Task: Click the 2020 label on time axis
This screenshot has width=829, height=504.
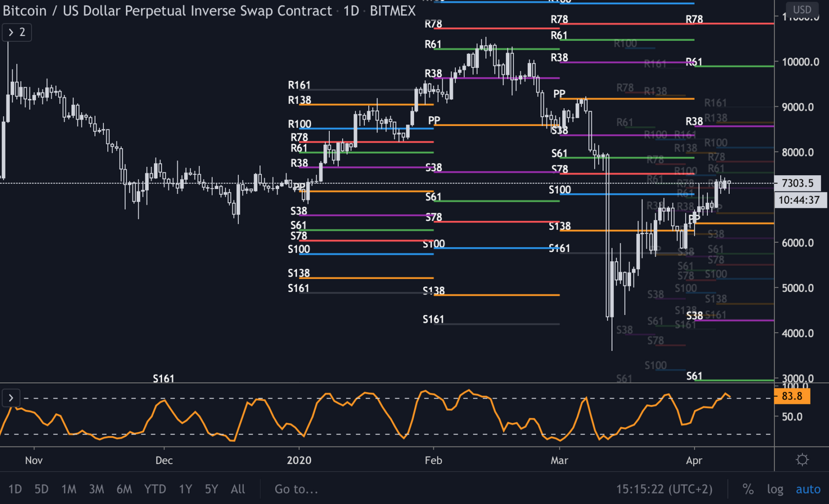Action: point(299,461)
